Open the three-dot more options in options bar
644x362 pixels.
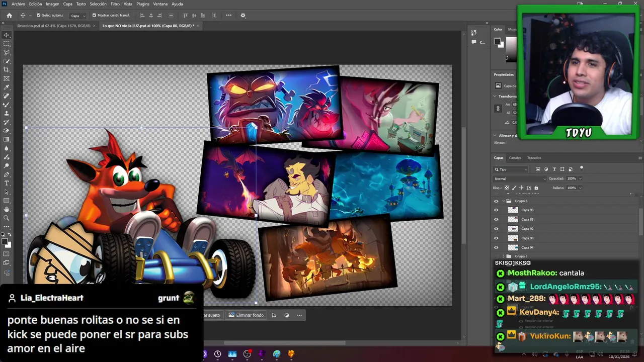click(229, 16)
